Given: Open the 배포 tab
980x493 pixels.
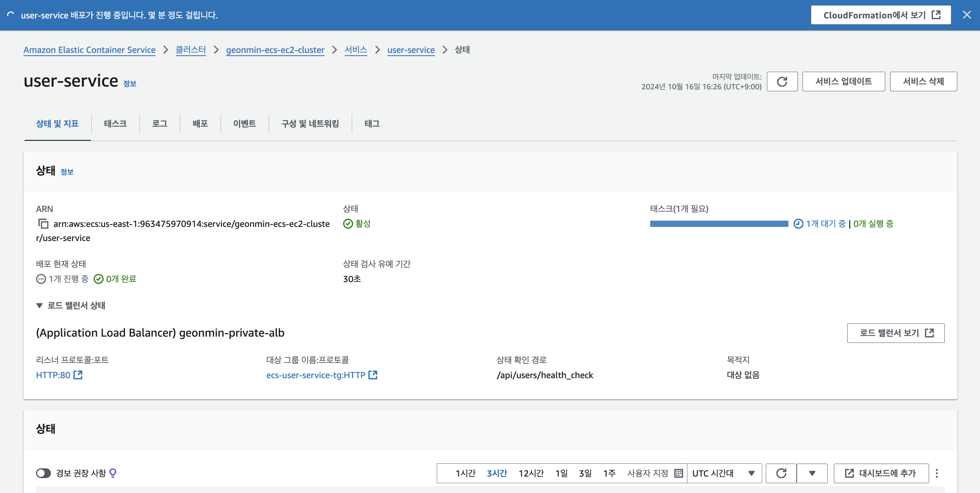Looking at the screenshot, I should 200,124.
